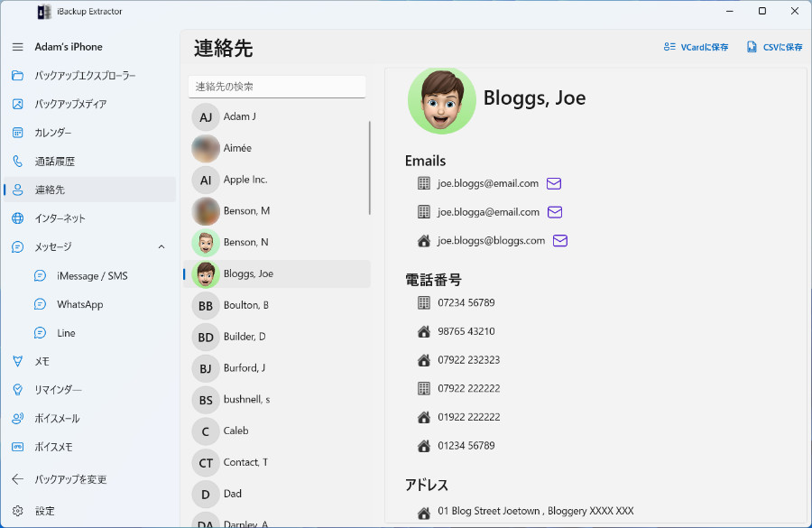
Task: Click phone number 07922 232323
Action: click(x=468, y=359)
